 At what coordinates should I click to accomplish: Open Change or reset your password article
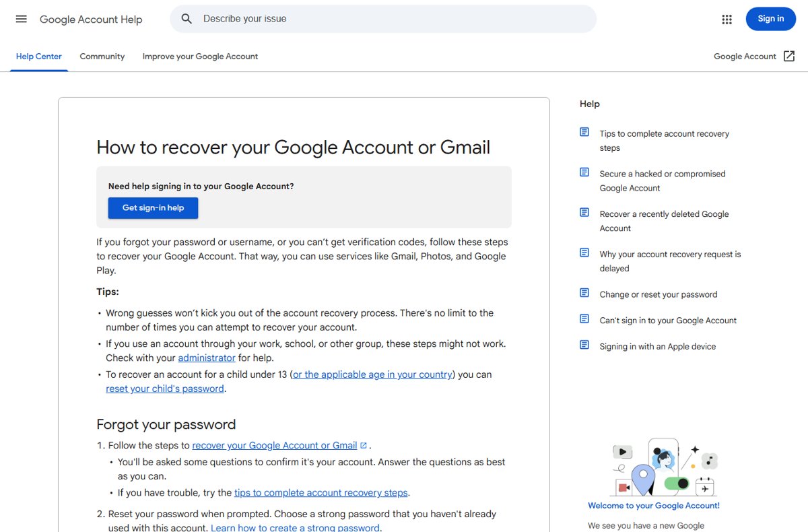pyautogui.click(x=659, y=294)
